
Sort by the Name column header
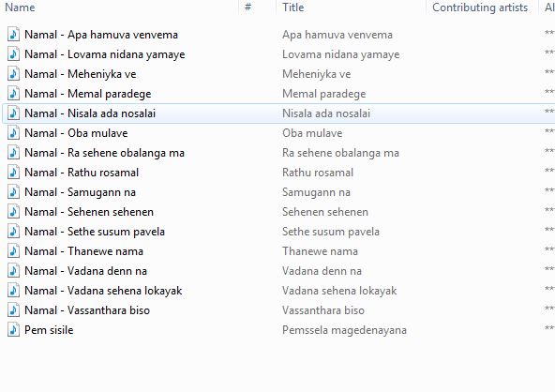20,8
